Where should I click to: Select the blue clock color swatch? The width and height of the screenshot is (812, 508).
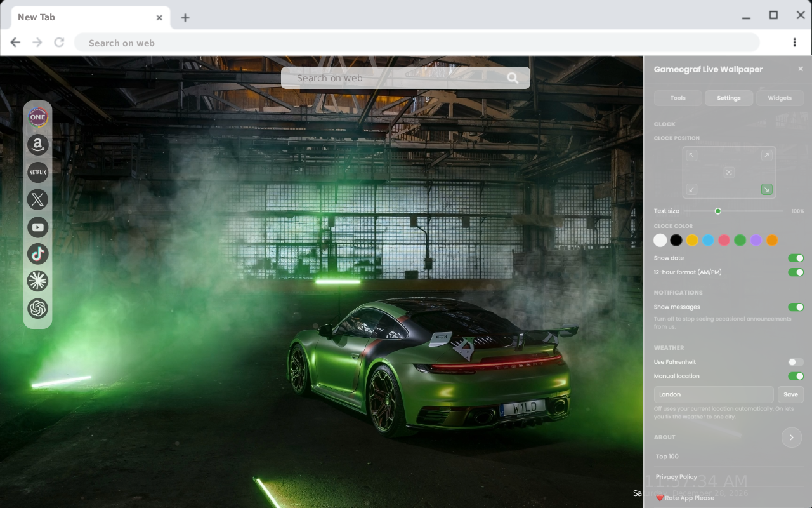(708, 240)
